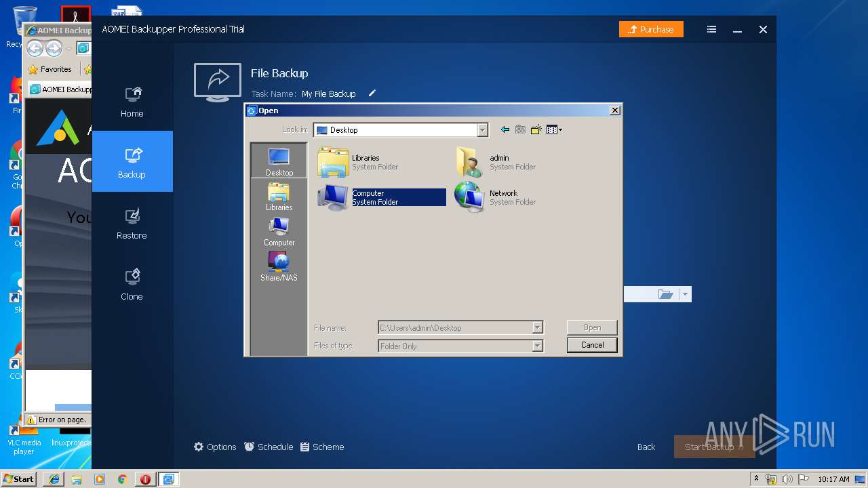Viewport: 868px width, 488px height.
Task: Launch Internet Explorer from the taskbar
Action: pyautogui.click(x=54, y=479)
